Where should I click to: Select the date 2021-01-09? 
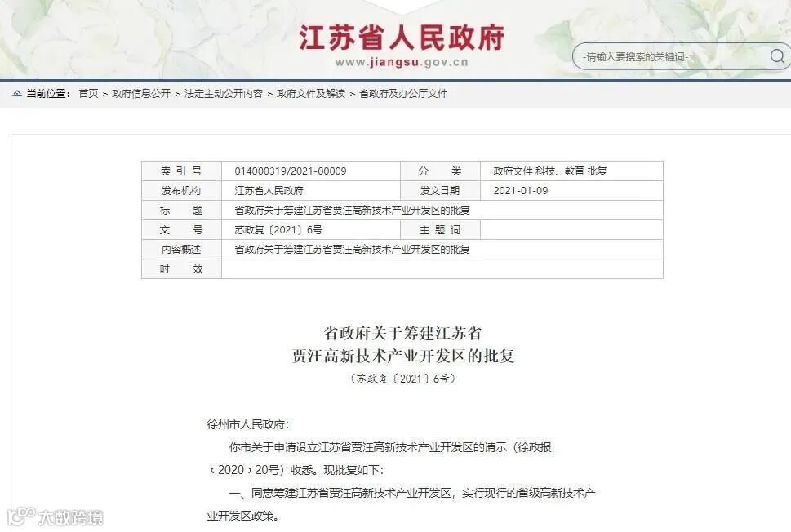pos(521,191)
